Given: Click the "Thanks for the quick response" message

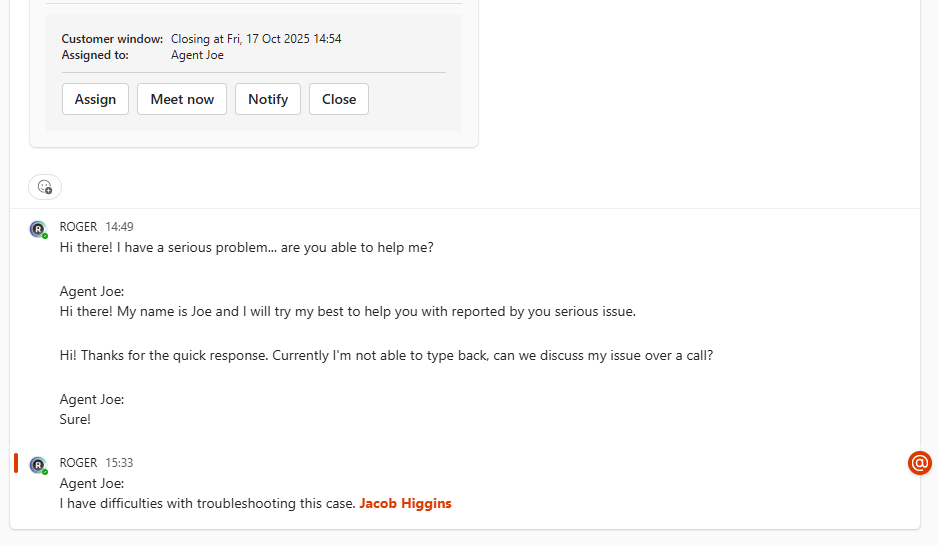Looking at the screenshot, I should click(x=386, y=355).
